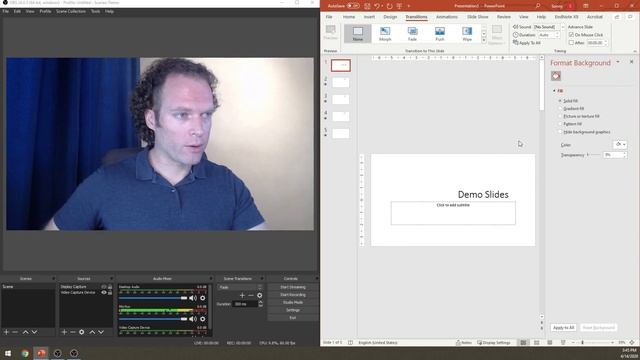Click Start Recording in the OBS Controls panel
This screenshot has height=360, width=640.
293,295
